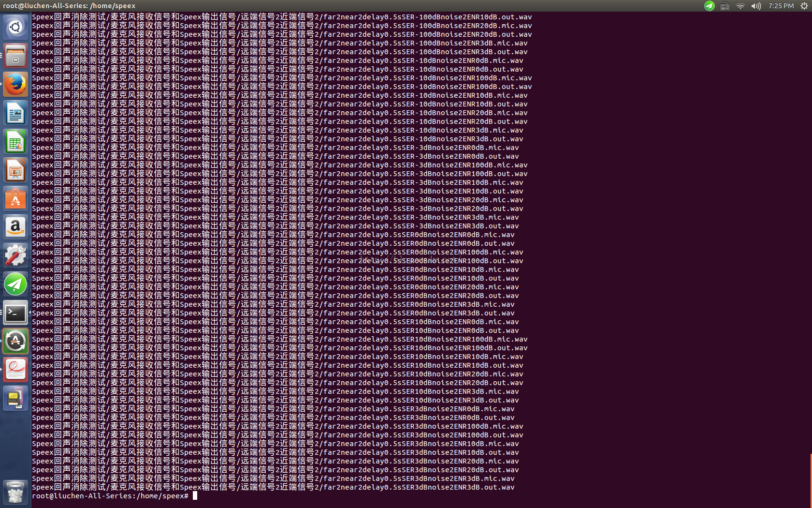Click line ending SER-10dBnoise2ENR0dB.mic.wav

pyautogui.click(x=277, y=60)
